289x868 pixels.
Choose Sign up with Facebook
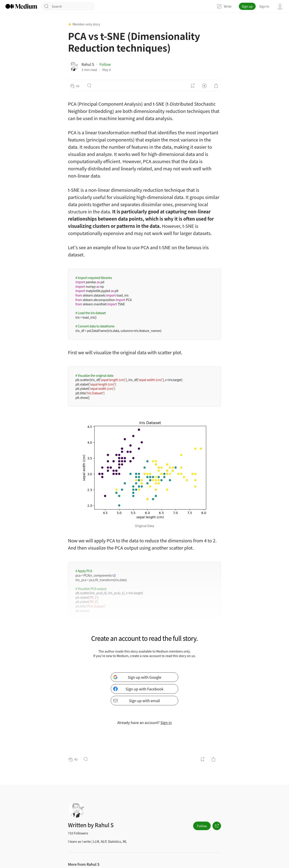(144, 689)
